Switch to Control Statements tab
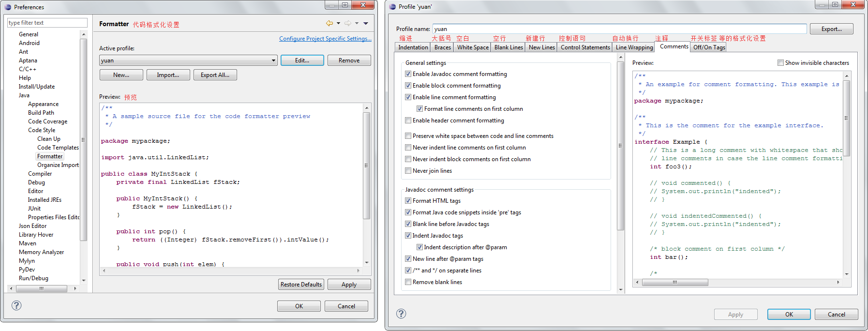 point(585,47)
